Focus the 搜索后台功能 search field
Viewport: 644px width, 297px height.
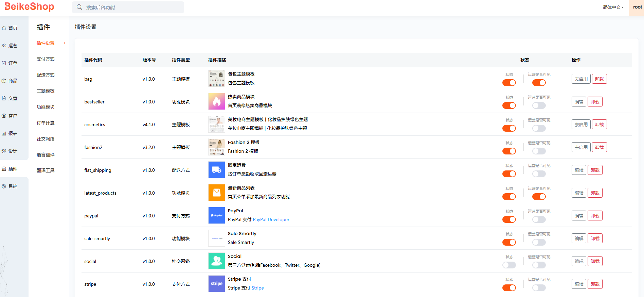(x=132, y=7)
